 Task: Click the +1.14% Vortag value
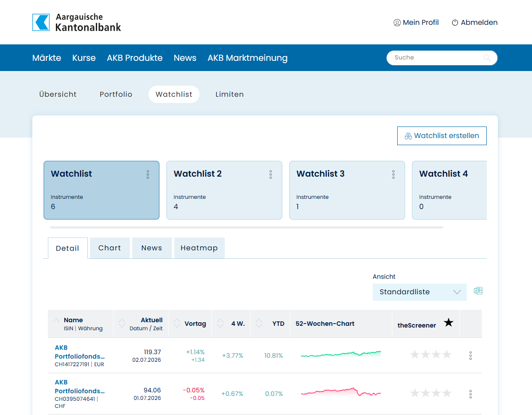click(x=196, y=352)
